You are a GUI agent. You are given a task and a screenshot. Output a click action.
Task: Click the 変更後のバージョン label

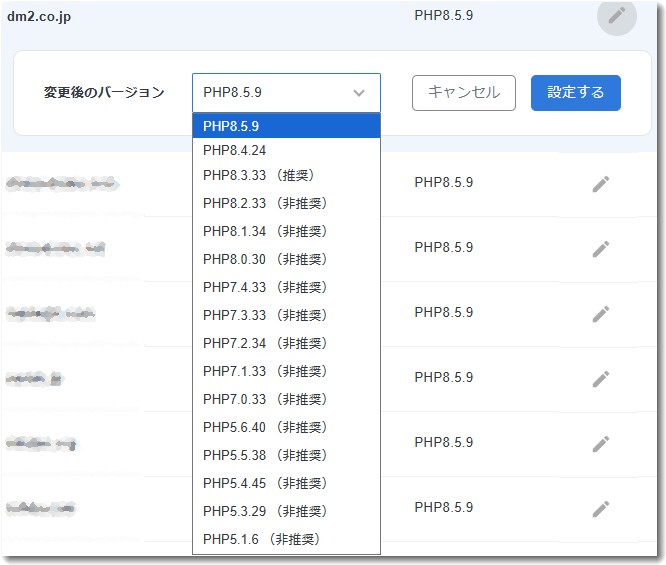coord(104,93)
